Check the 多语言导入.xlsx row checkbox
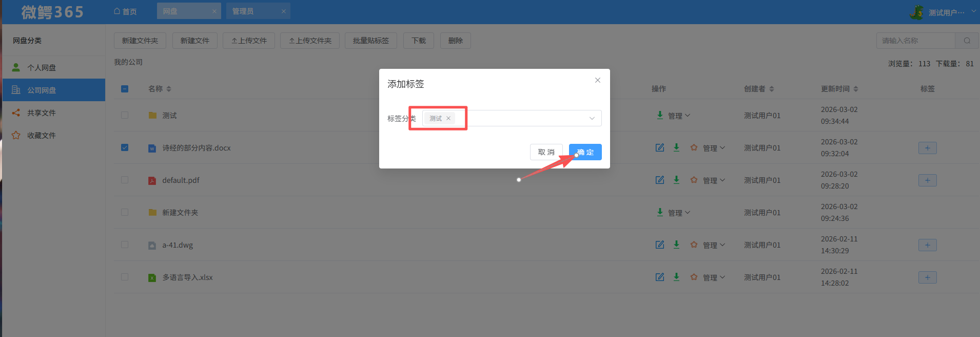This screenshot has width=980, height=337. 125,277
